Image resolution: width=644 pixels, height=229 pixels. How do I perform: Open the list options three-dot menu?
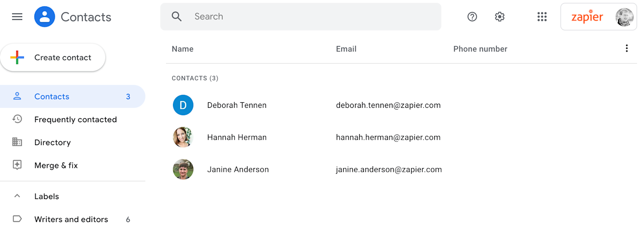pos(626,48)
